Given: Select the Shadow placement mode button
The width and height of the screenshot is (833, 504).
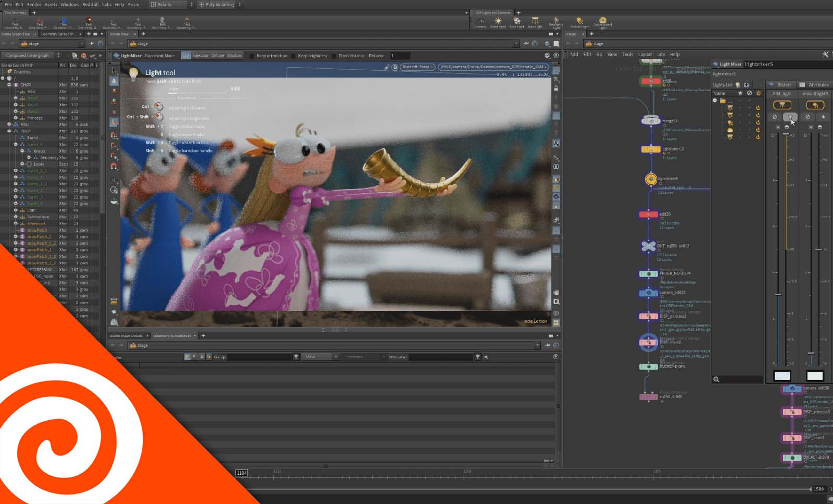Looking at the screenshot, I should pos(234,55).
